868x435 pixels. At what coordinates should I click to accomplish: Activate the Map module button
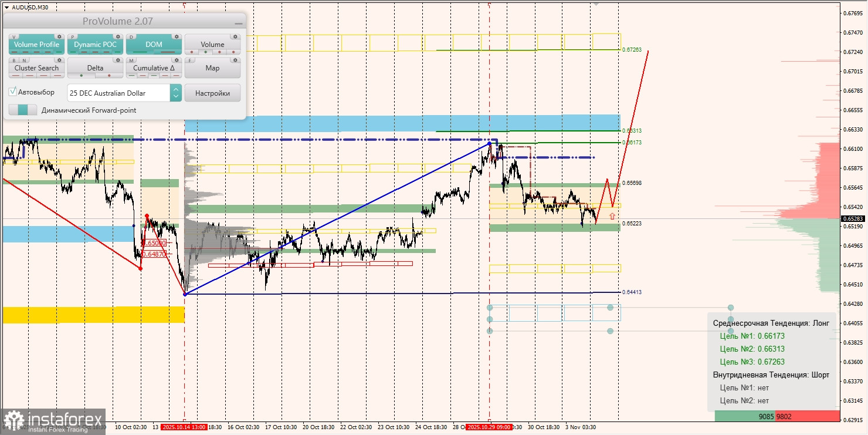coord(213,68)
